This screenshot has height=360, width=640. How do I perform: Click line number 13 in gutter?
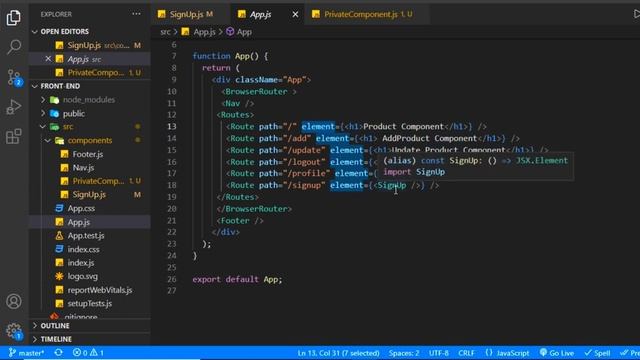pos(172,127)
